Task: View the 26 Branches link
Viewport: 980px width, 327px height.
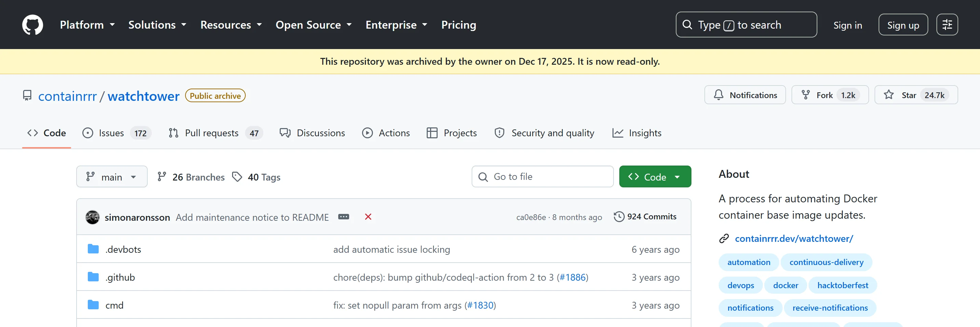Action: (191, 177)
